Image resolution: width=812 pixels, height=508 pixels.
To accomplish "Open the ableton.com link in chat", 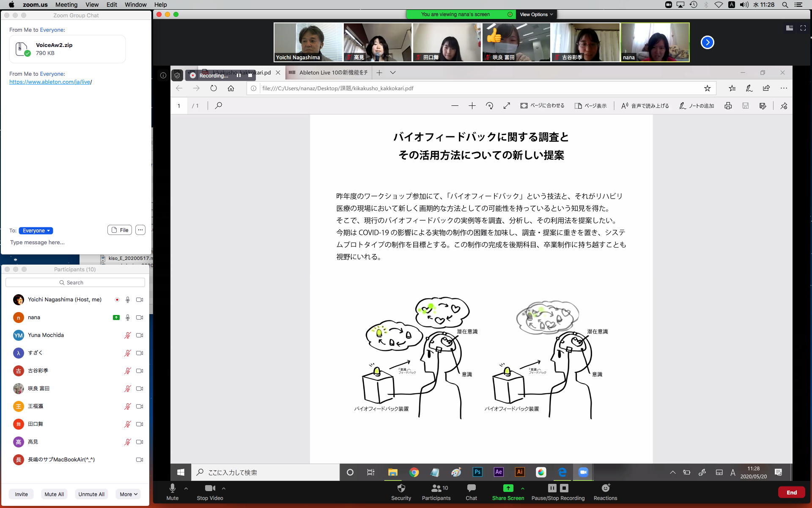I will (x=50, y=82).
